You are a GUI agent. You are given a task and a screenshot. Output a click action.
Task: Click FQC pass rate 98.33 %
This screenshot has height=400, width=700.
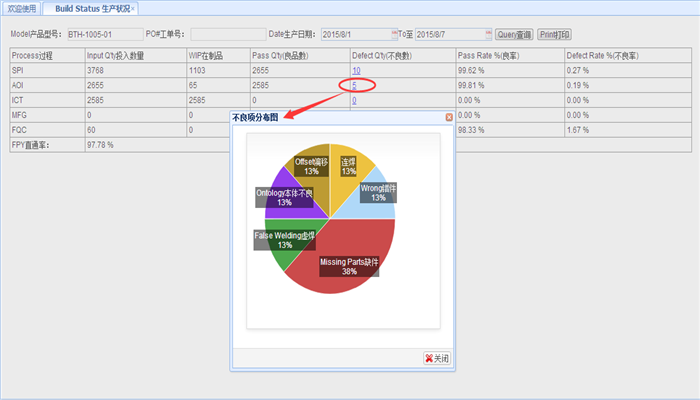[471, 130]
